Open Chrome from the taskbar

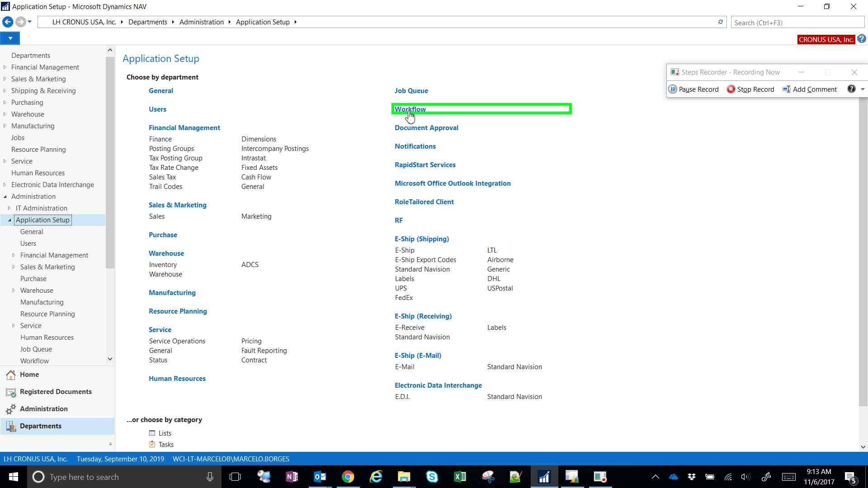click(348, 477)
